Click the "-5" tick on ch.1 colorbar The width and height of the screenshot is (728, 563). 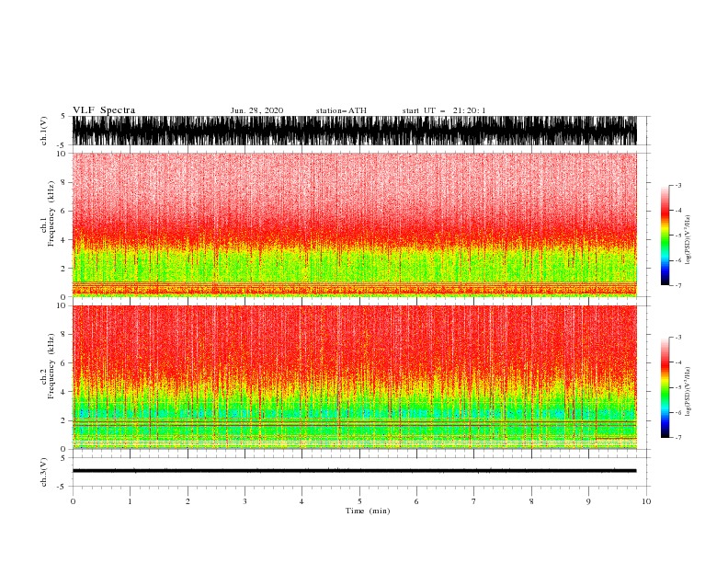(x=677, y=236)
